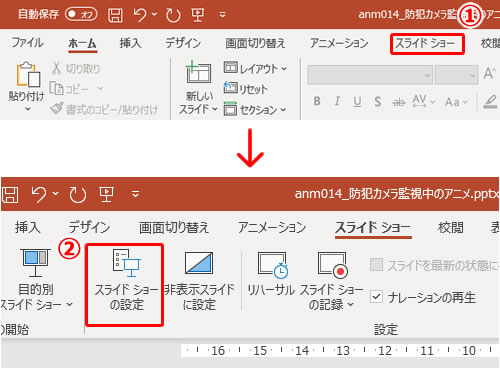Open Undo history dropdown in lower title bar
This screenshot has width=500, height=368.
pyautogui.click(x=55, y=193)
